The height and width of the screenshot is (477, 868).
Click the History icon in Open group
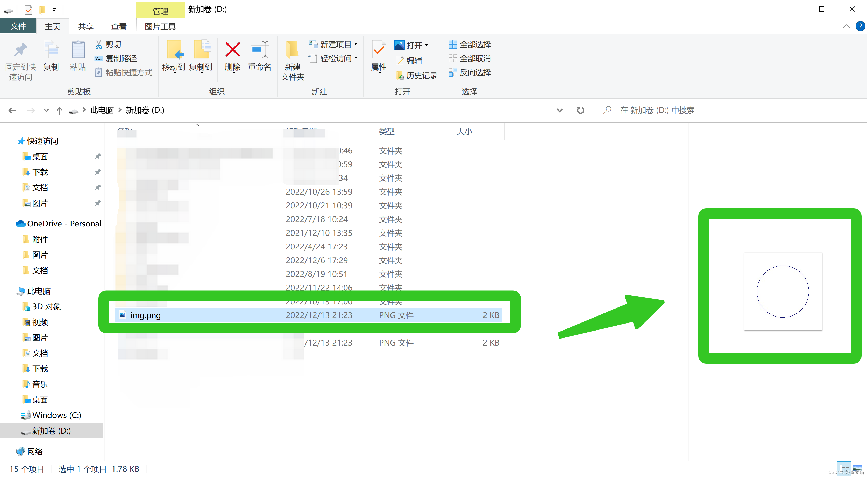point(400,75)
